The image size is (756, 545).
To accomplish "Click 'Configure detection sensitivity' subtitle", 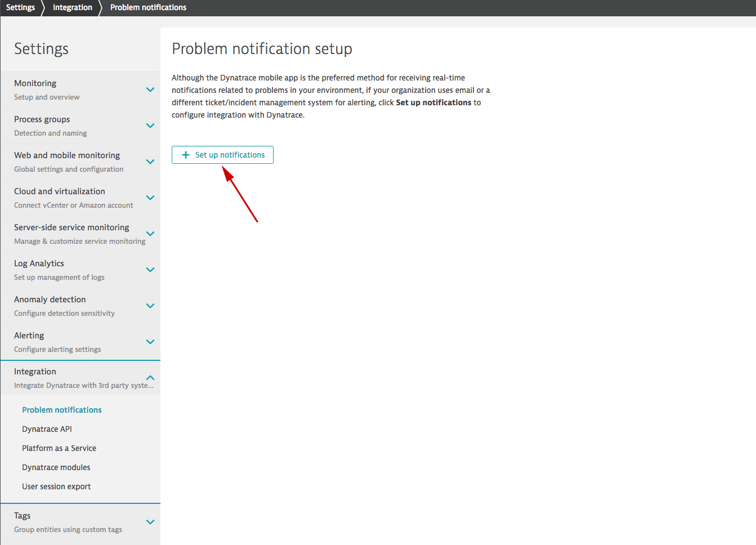I will pyautogui.click(x=64, y=314).
